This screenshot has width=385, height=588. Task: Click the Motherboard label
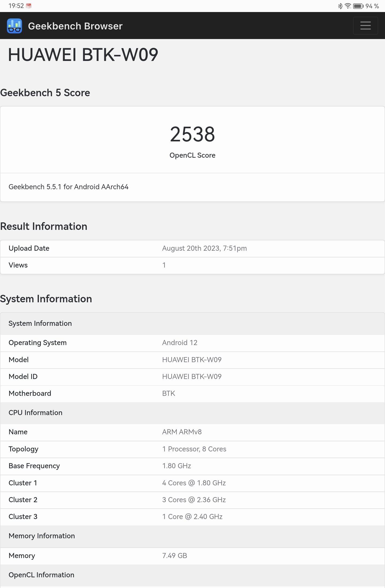pyautogui.click(x=30, y=393)
